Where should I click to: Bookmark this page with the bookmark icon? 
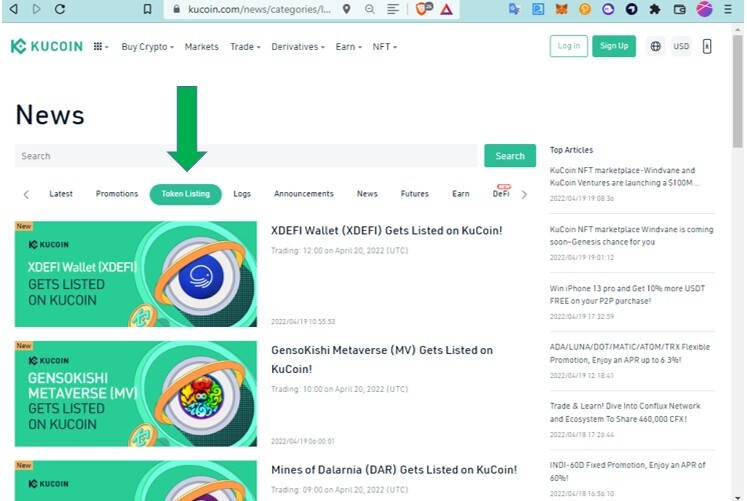148,9
